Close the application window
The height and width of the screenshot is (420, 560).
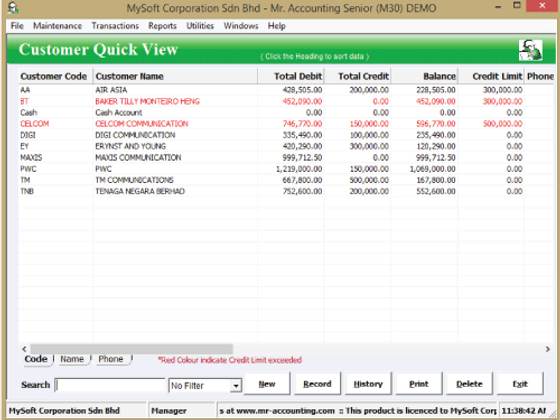pyautogui.click(x=542, y=6)
